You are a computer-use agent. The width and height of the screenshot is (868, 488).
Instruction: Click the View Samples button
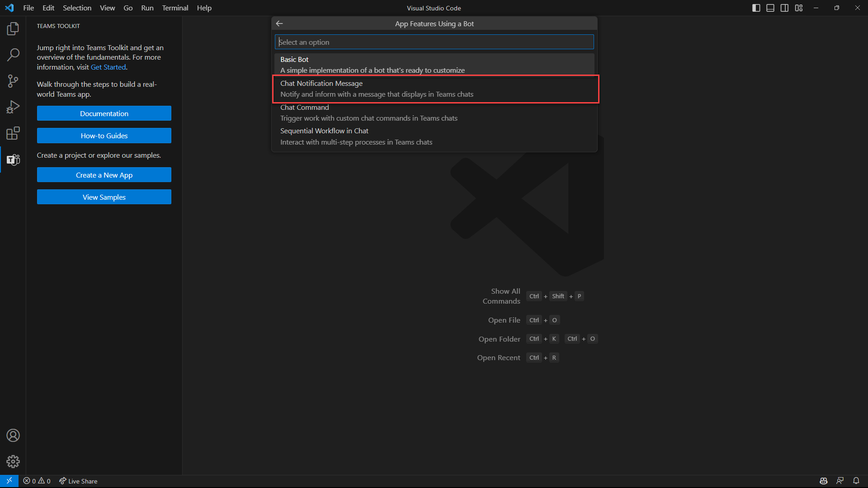click(104, 197)
